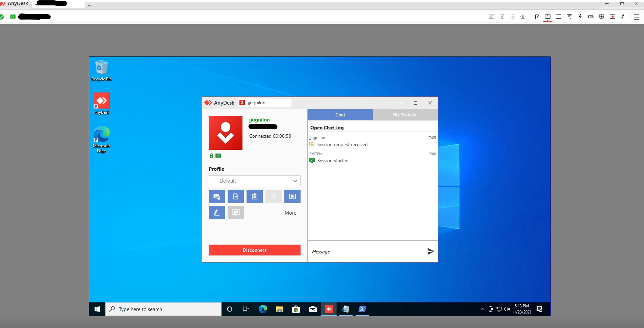Viewport: 644px width, 328px height.
Task: Open actions lightning bolt menu
Action: [x=580, y=17]
